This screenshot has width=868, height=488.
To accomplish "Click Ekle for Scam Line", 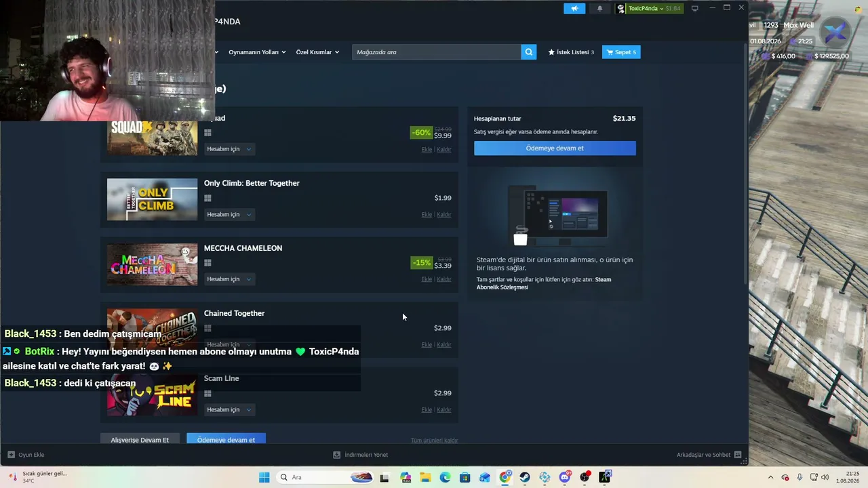I will (427, 409).
